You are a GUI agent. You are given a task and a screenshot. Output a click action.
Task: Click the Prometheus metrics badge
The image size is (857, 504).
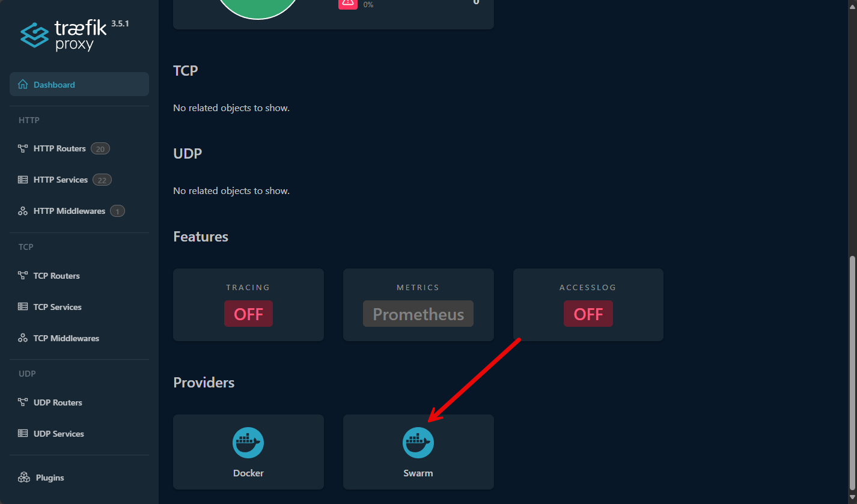point(418,314)
